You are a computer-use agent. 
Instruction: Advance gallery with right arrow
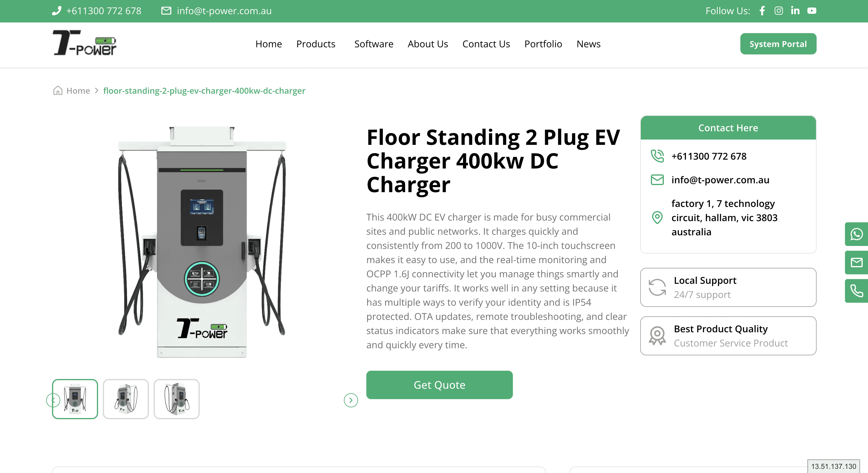pos(351,400)
